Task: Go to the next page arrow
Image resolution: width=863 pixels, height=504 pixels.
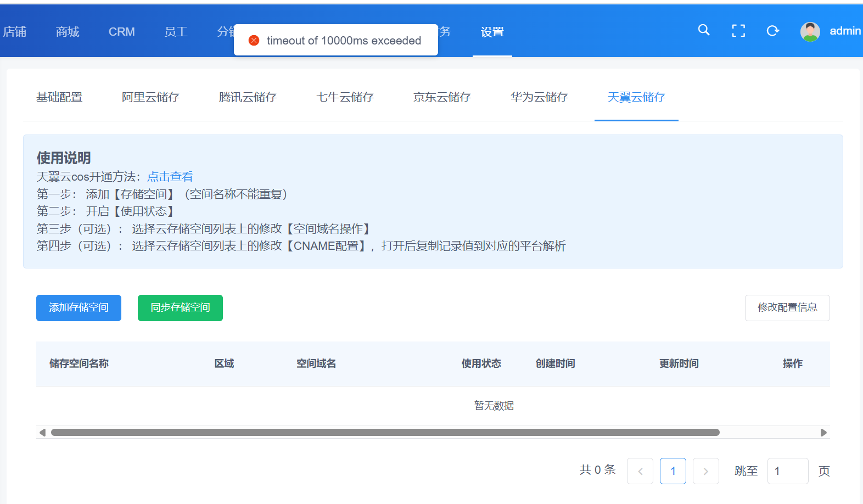Action: 705,471
